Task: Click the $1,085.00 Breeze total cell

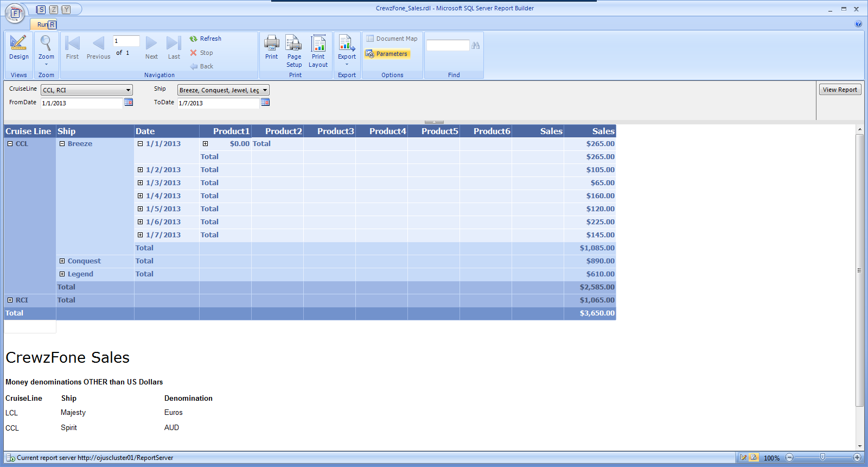Action: click(590, 248)
